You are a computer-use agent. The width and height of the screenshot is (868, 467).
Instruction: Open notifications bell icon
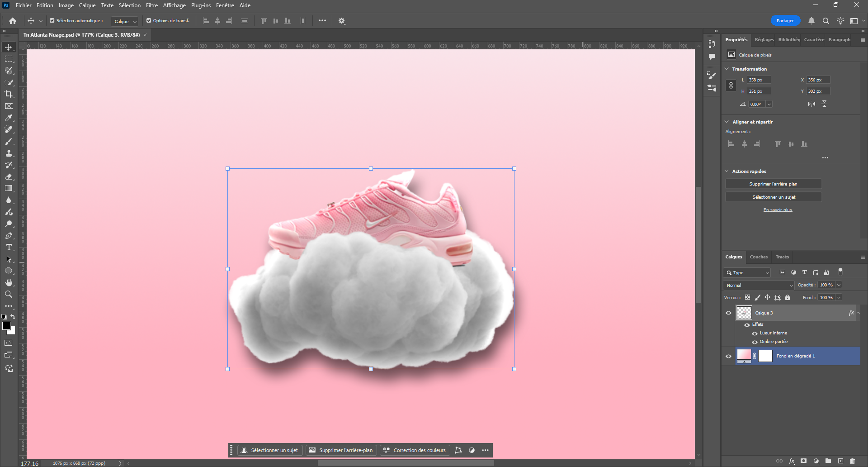point(811,21)
